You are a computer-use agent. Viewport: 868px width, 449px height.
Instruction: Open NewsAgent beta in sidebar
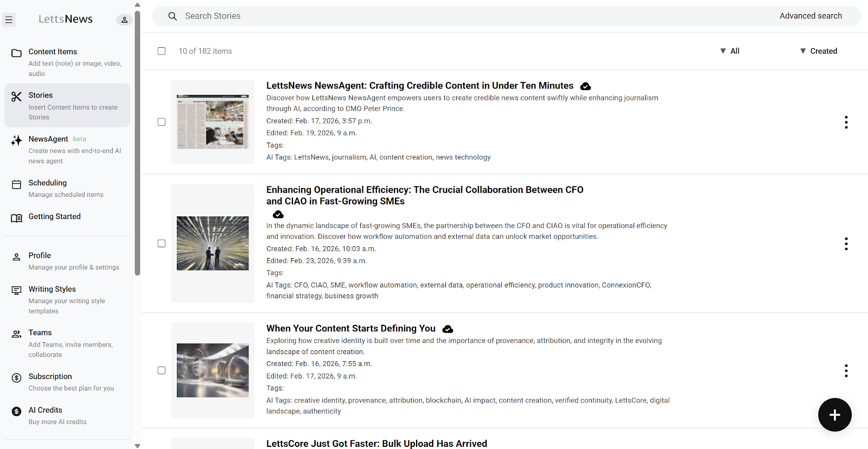coord(48,139)
